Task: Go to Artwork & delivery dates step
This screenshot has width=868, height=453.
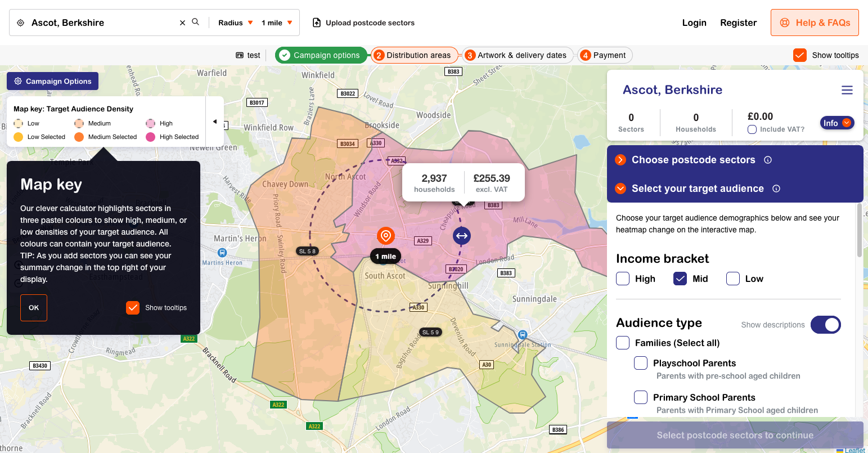Action: pyautogui.click(x=518, y=55)
